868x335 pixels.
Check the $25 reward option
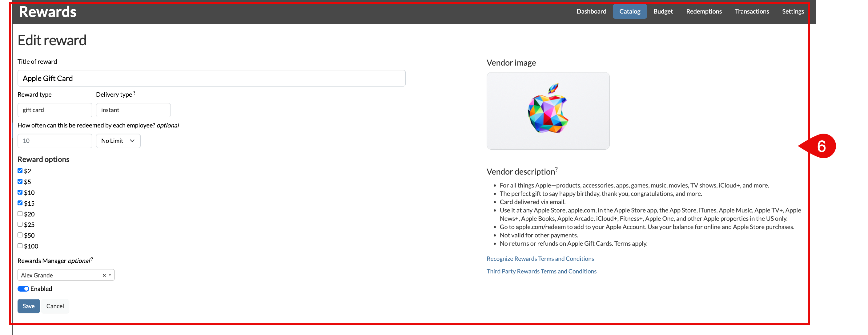[x=20, y=224]
